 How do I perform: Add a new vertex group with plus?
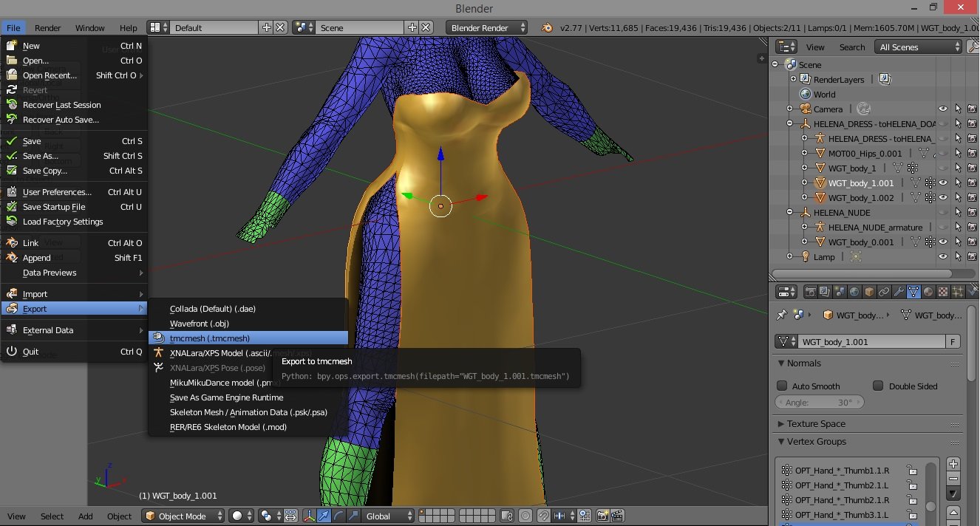pyautogui.click(x=953, y=464)
